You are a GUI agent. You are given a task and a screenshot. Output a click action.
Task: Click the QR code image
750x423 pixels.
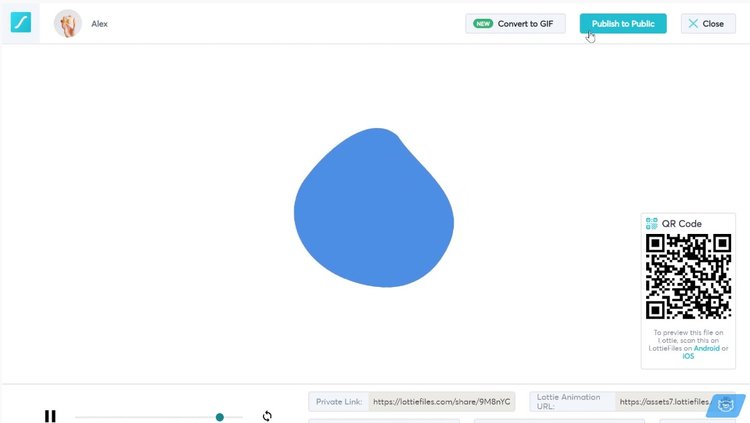pos(688,276)
